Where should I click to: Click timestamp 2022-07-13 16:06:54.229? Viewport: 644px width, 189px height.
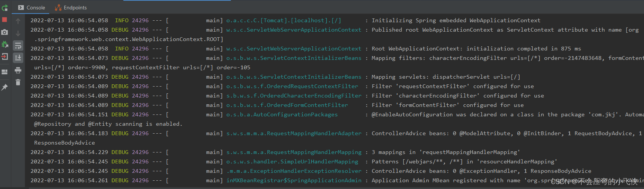(69, 152)
